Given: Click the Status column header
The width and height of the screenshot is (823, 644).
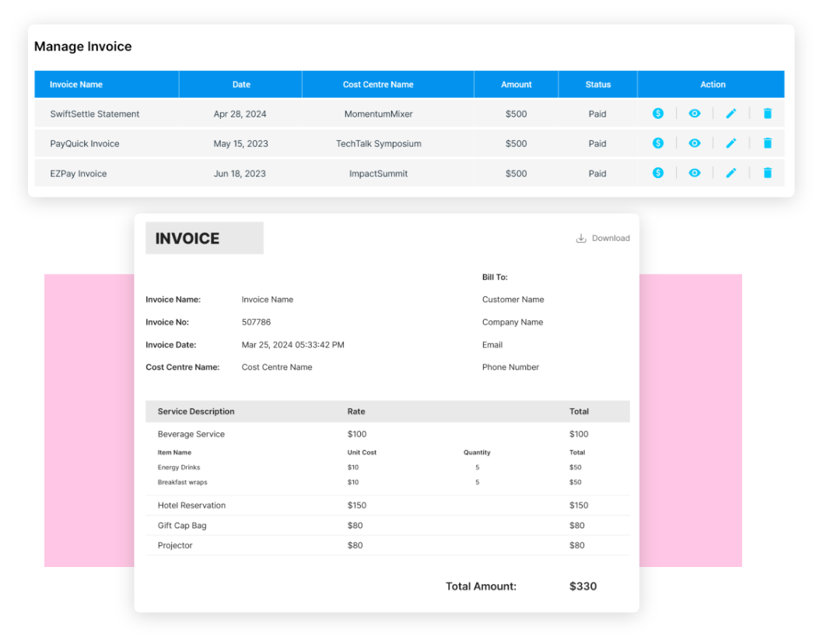Looking at the screenshot, I should (x=598, y=85).
